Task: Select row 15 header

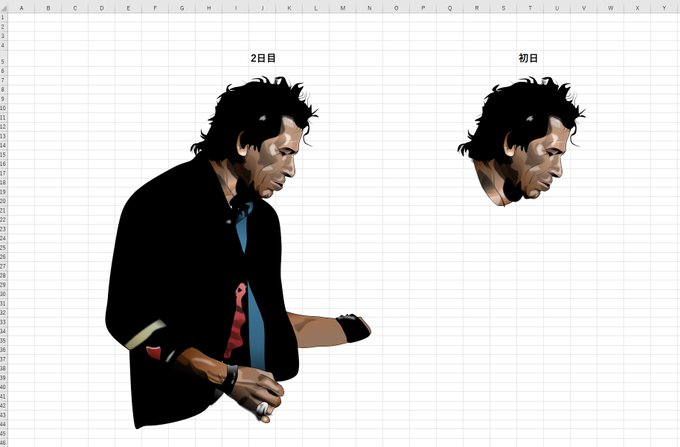Action: (3, 154)
